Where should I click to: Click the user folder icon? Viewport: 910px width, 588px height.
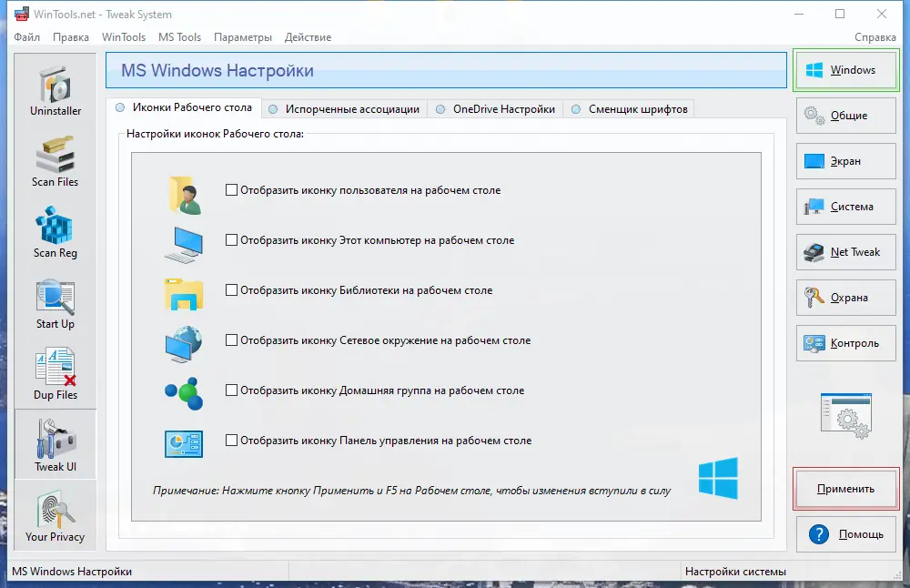click(185, 196)
